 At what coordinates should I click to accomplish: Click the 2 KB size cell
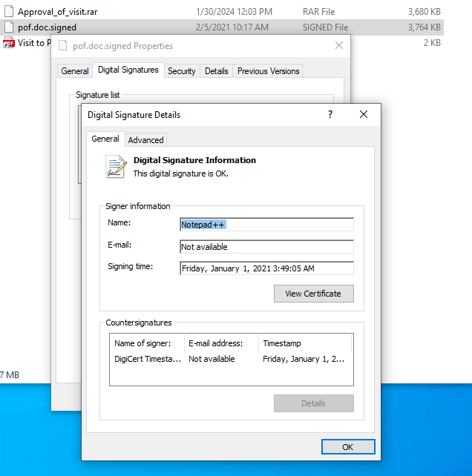[x=432, y=43]
